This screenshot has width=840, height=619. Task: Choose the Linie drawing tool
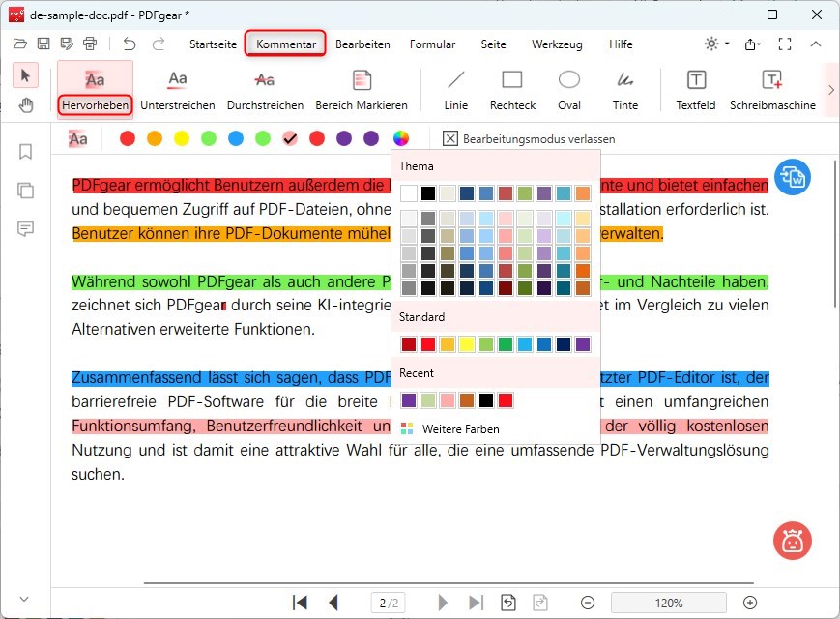point(456,90)
